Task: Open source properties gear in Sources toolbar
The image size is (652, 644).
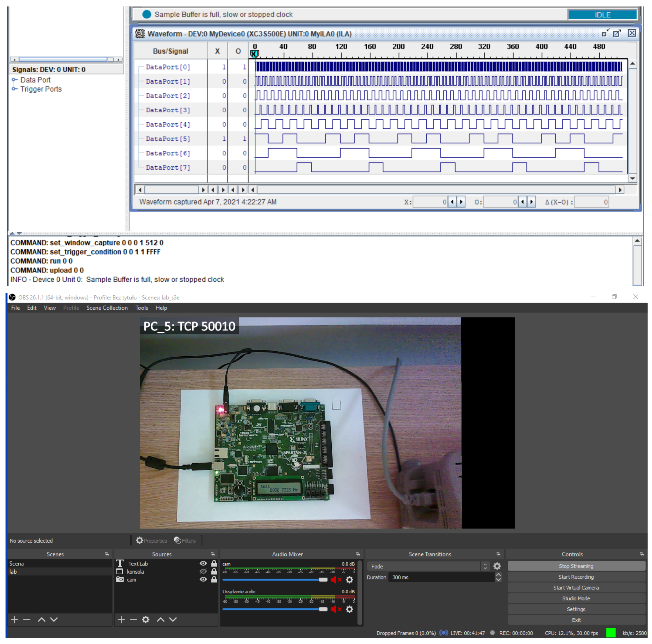Action: (x=145, y=619)
